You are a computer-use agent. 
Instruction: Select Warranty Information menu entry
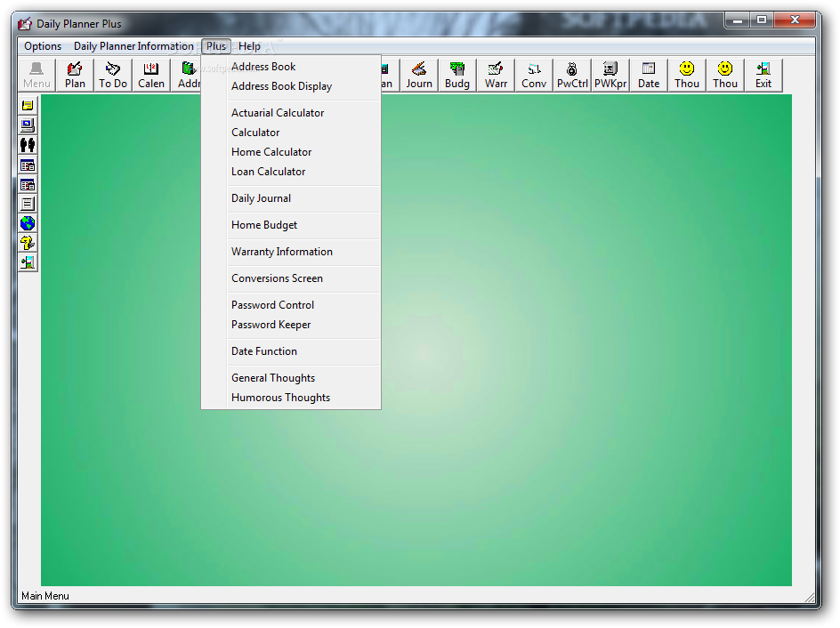tap(291, 252)
